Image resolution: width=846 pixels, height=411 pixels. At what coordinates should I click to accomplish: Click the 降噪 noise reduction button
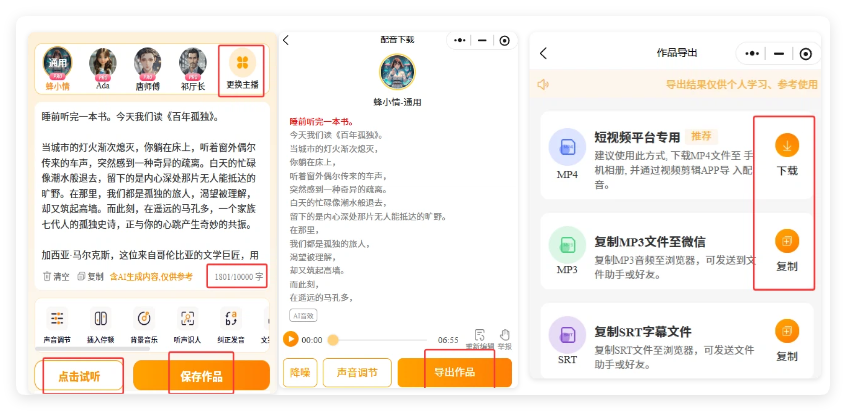[x=300, y=373]
